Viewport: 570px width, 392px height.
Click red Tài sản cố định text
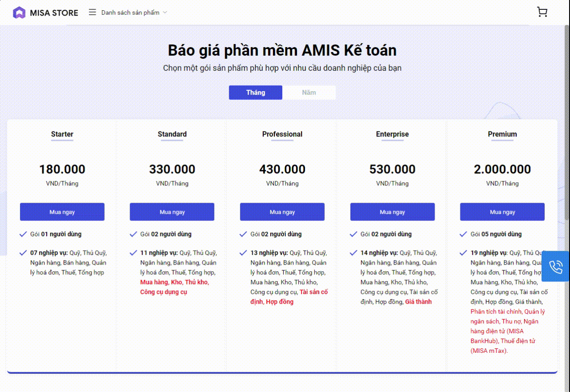click(289, 297)
